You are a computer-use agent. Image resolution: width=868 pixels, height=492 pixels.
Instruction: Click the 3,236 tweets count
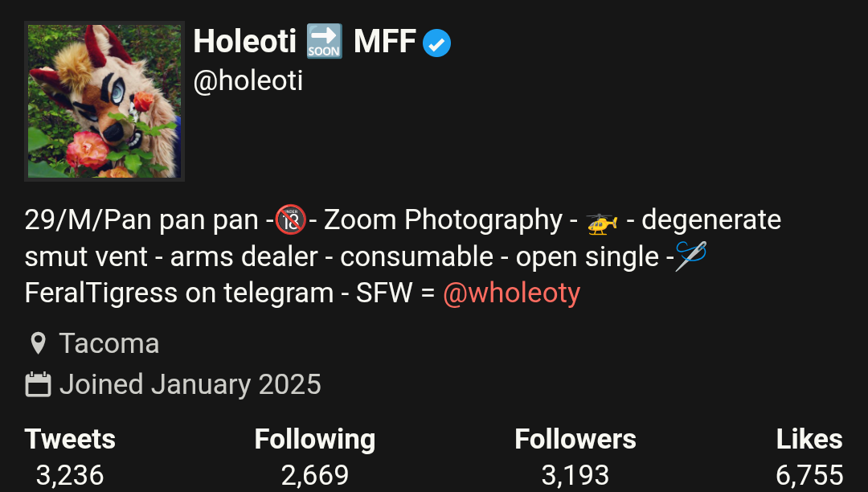coord(70,475)
